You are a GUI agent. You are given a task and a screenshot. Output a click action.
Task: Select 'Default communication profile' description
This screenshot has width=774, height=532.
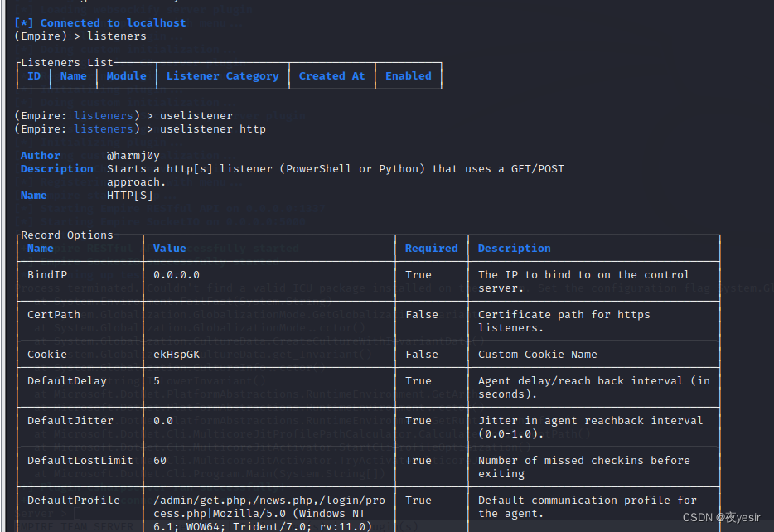click(x=588, y=507)
